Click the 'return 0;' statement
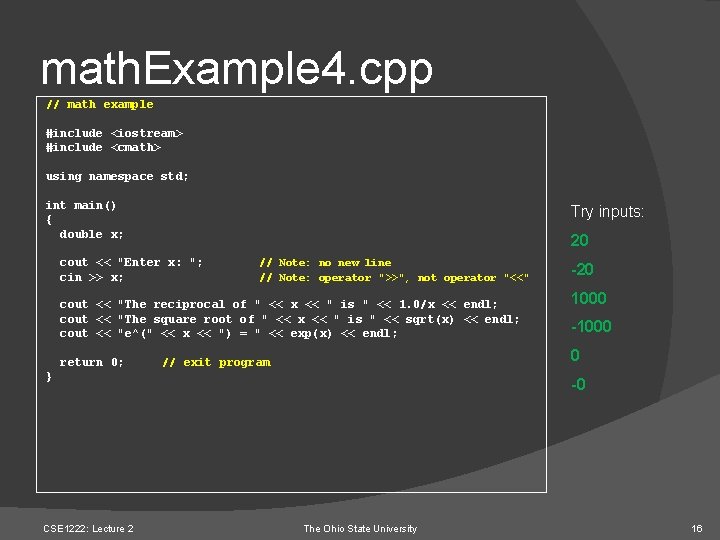Screen dimensions: 720x540 pyautogui.click(x=91, y=362)
